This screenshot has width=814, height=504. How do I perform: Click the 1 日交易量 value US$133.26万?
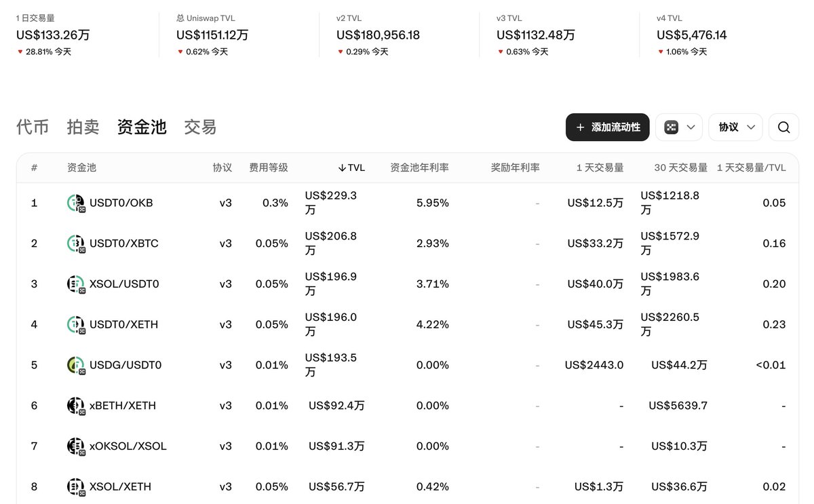[53, 35]
